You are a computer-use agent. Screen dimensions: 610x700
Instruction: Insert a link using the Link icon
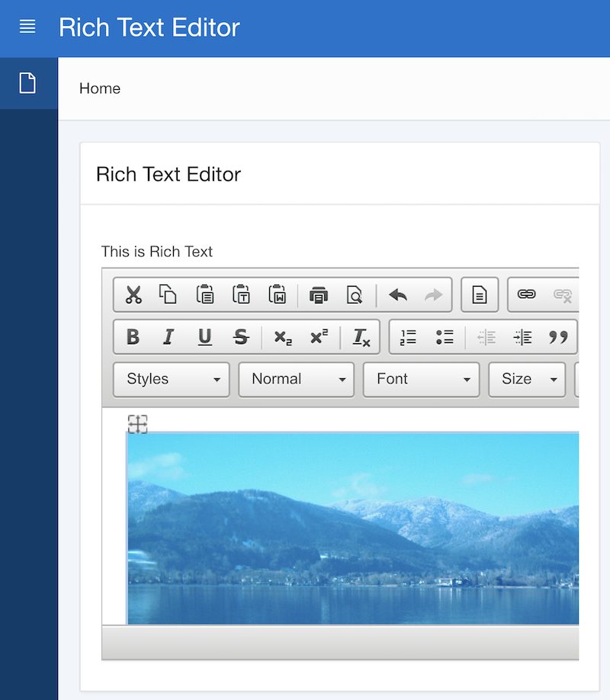pyautogui.click(x=526, y=294)
